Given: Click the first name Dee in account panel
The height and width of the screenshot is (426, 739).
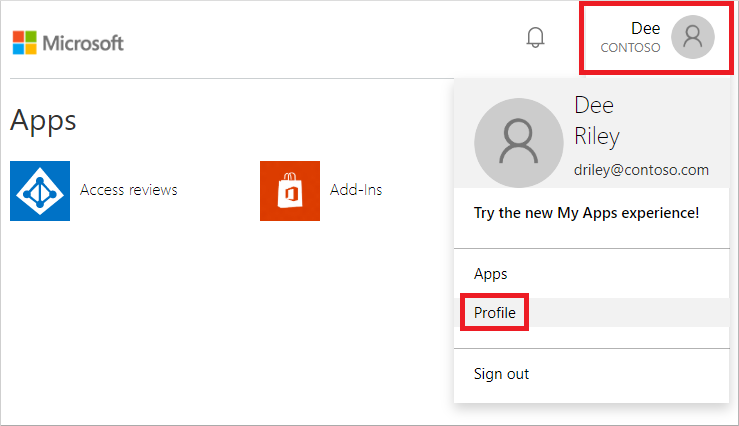Looking at the screenshot, I should 594,105.
